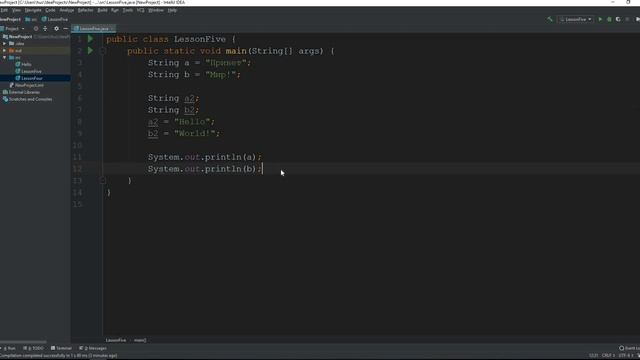
Task: Click the src breadcrumb in navigation bar
Action: pyautogui.click(x=31, y=19)
